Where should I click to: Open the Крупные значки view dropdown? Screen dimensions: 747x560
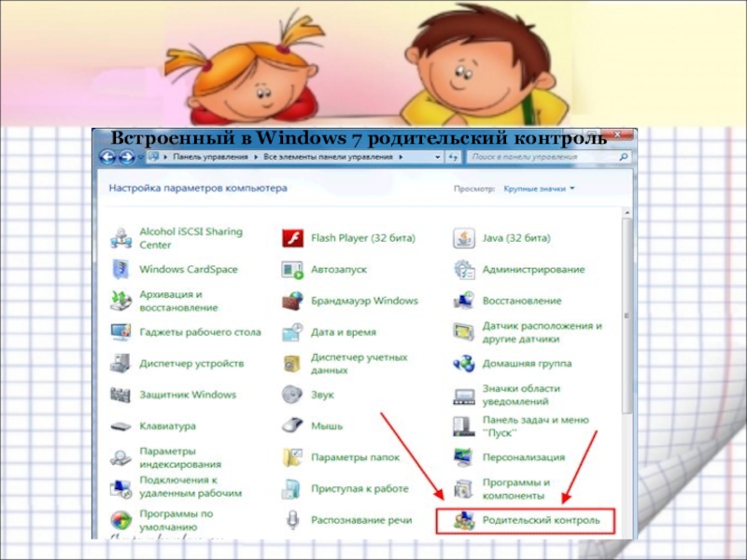click(540, 189)
